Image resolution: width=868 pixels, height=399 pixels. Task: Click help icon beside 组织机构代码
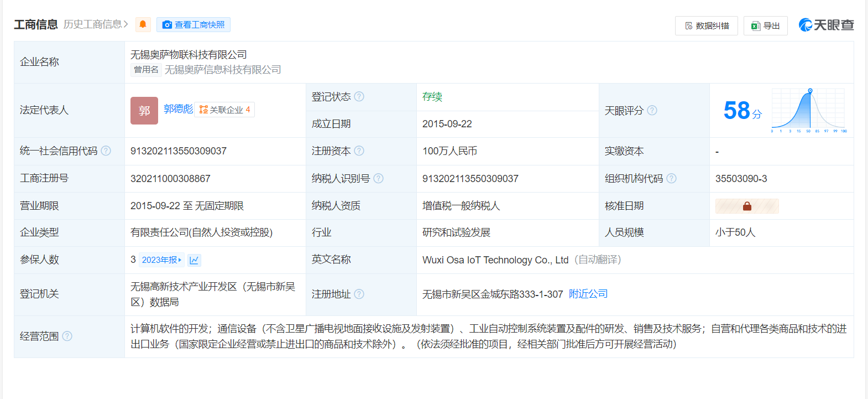(x=671, y=178)
